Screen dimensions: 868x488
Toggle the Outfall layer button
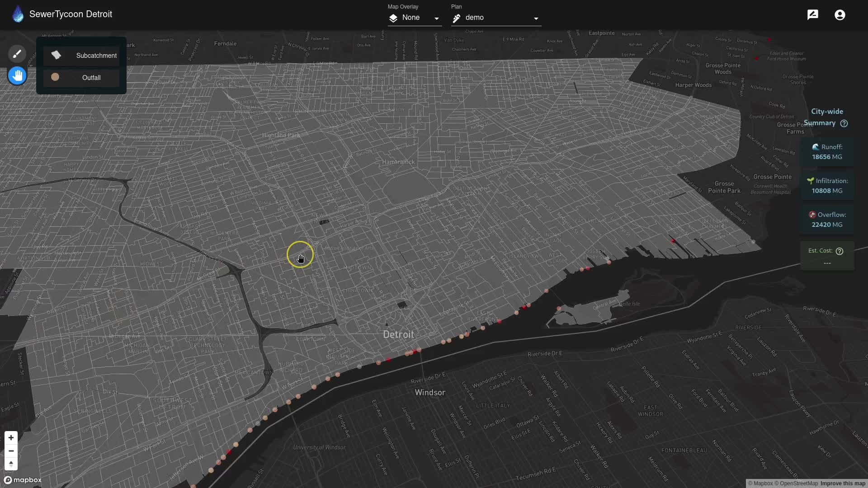click(82, 78)
